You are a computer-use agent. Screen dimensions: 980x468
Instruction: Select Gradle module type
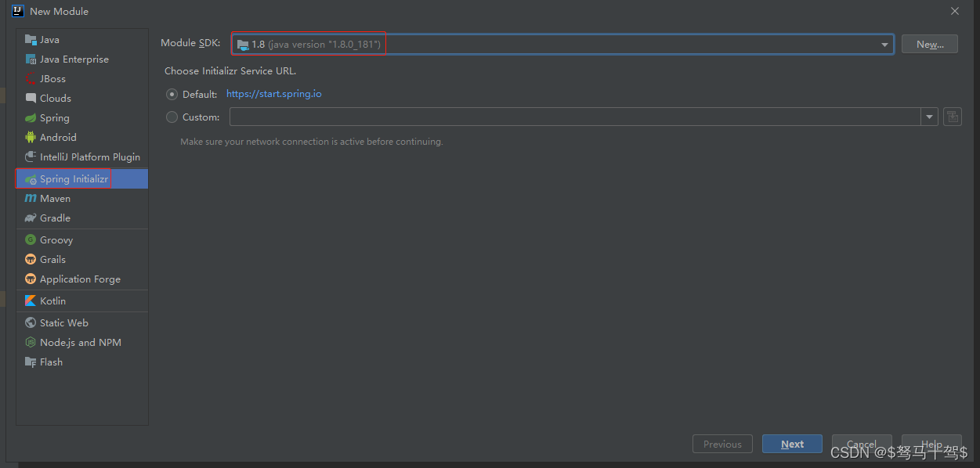pos(82,218)
